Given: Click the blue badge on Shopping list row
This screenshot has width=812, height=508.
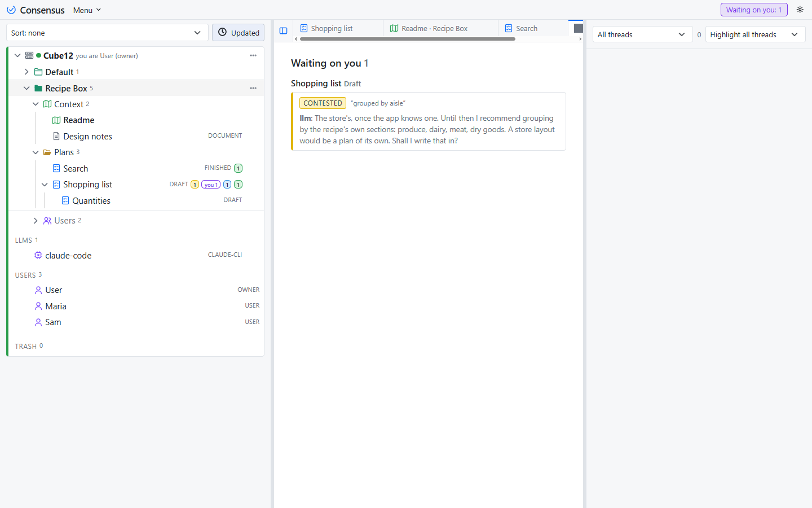Looking at the screenshot, I should [227, 185].
